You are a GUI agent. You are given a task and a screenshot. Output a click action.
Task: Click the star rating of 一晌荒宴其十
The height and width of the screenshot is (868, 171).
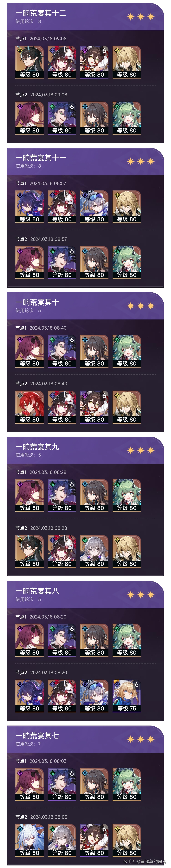pos(141,306)
